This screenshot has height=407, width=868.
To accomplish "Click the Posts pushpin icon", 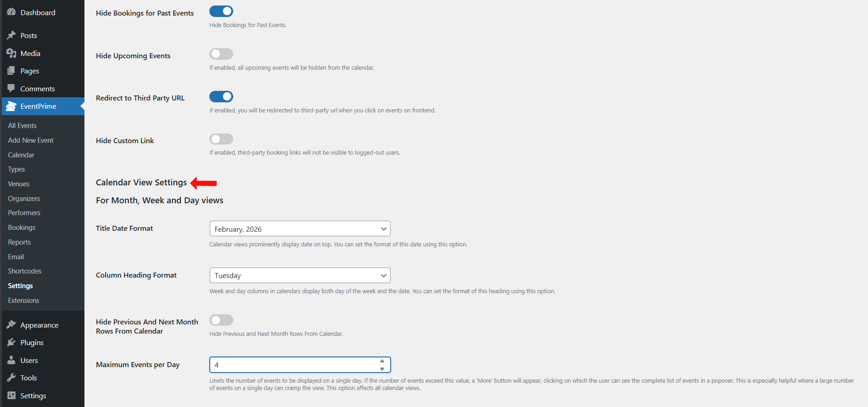I will click(11, 35).
